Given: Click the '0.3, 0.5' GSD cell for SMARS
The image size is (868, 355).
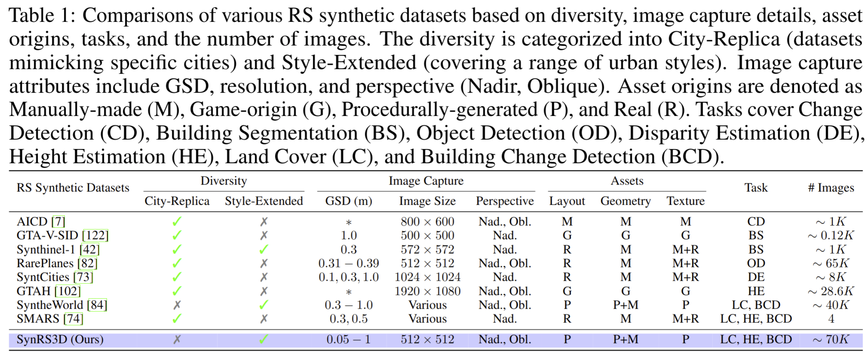Looking at the screenshot, I should [x=348, y=319].
